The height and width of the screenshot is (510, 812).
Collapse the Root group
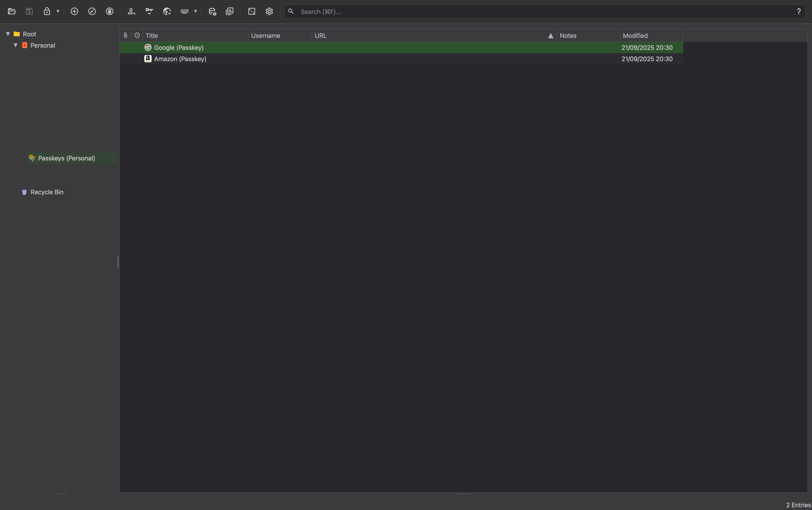pyautogui.click(x=8, y=34)
